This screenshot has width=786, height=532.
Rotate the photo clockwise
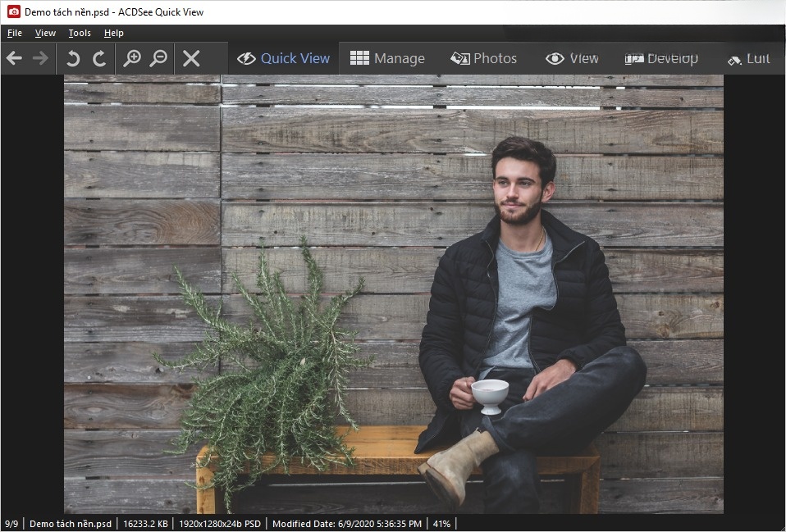click(x=99, y=58)
